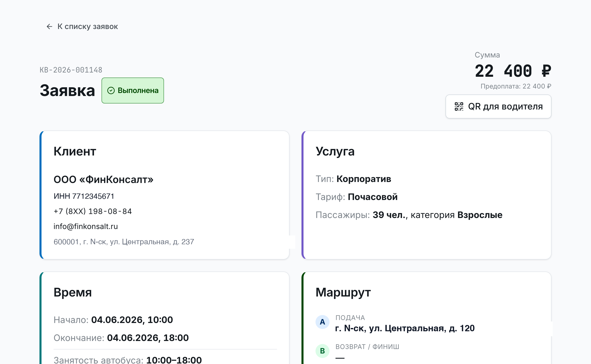Click route point A marker
This screenshot has width=591, height=364.
(x=322, y=322)
